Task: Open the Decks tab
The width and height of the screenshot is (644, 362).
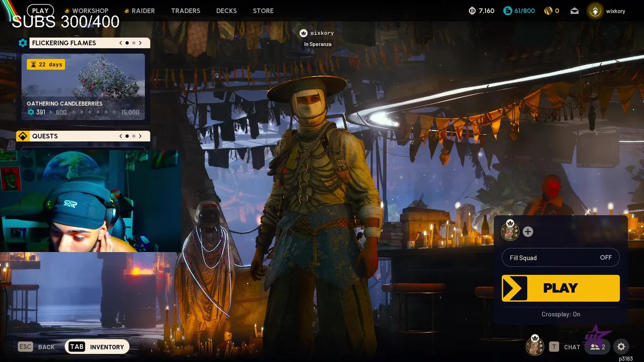Action: coord(226,11)
